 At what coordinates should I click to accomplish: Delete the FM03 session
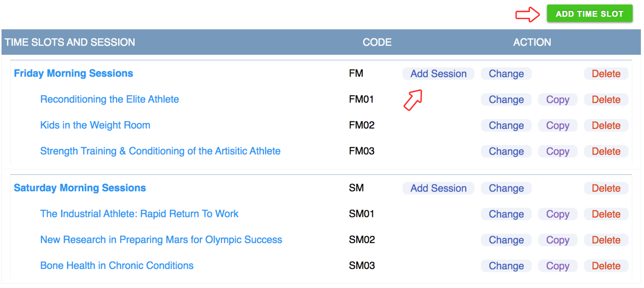tap(606, 151)
